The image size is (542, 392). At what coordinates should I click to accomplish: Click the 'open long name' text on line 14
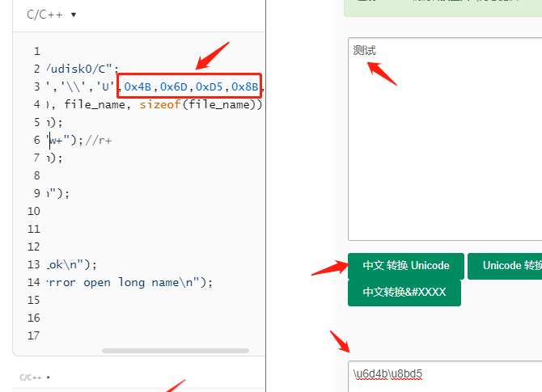tap(135, 283)
